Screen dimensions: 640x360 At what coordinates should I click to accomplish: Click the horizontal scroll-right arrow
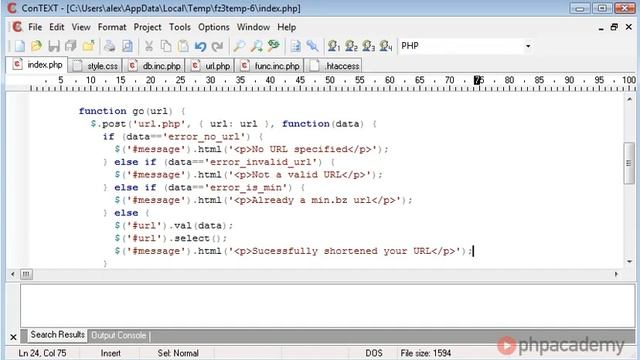[616, 274]
